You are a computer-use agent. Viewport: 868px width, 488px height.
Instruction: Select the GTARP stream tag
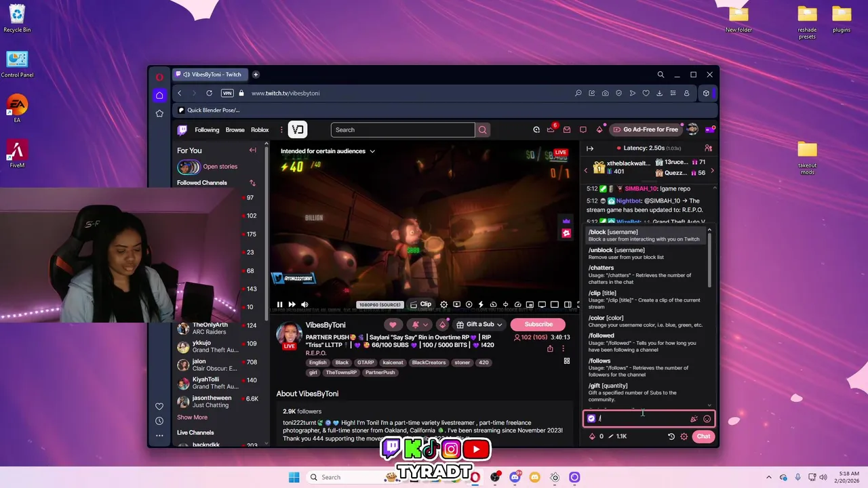[366, 363]
